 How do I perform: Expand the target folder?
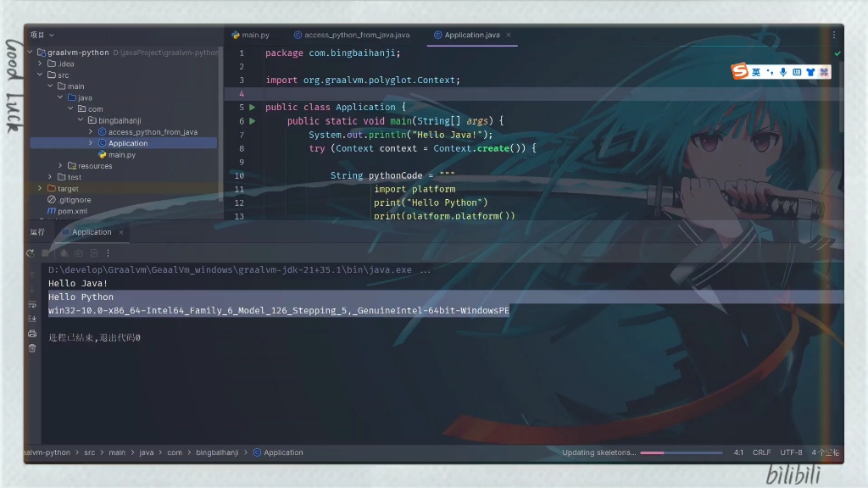[x=40, y=188]
